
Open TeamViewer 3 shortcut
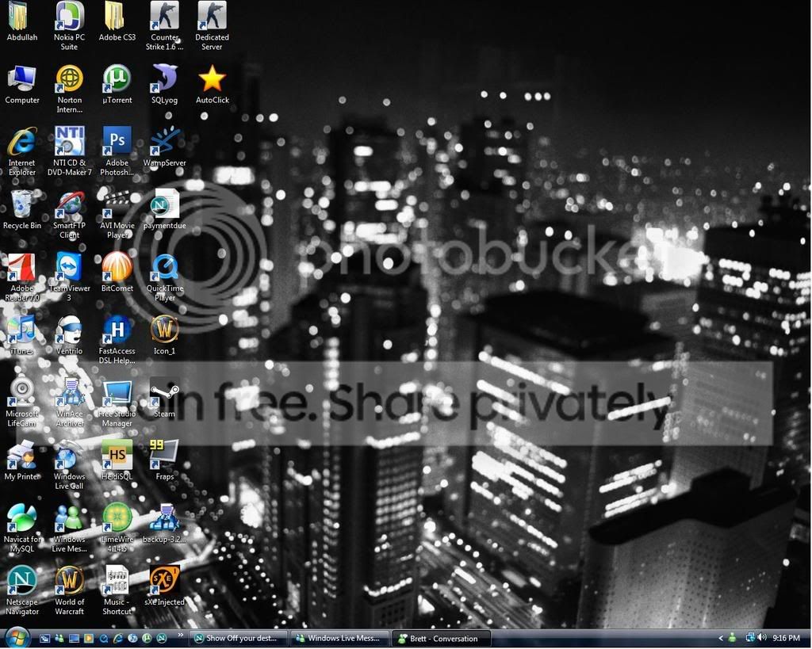pyautogui.click(x=70, y=277)
